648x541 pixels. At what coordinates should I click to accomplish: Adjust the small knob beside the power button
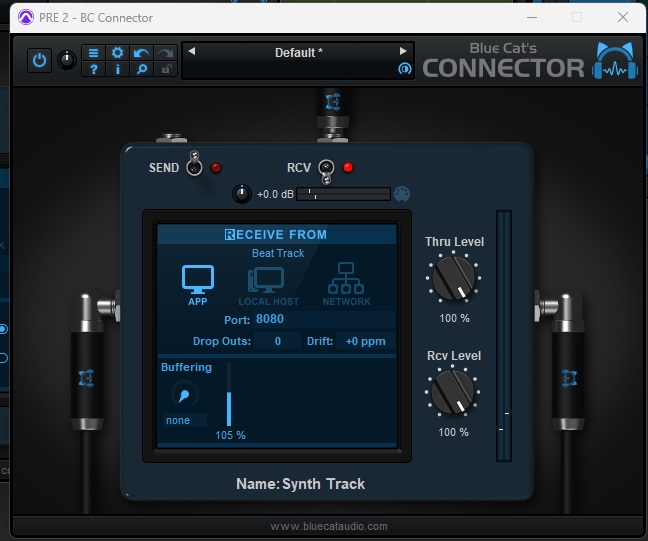point(67,60)
